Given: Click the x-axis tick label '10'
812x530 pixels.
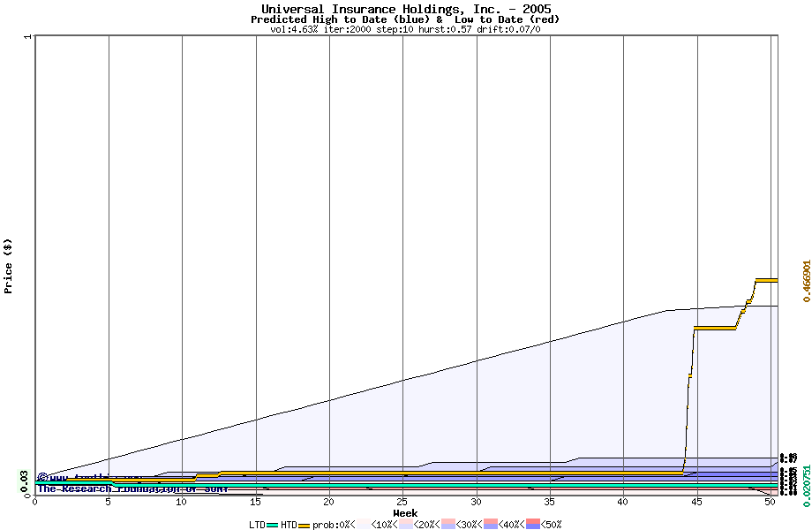Looking at the screenshot, I should [x=182, y=502].
